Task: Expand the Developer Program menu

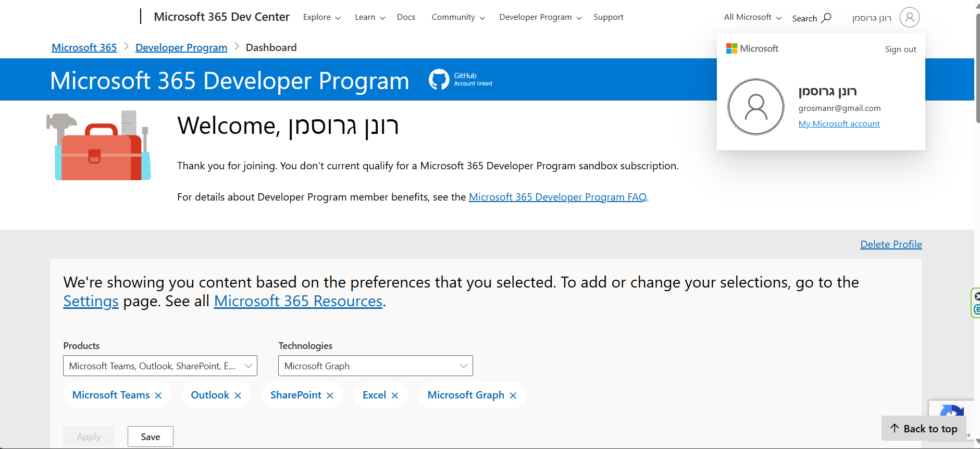Action: (540, 17)
